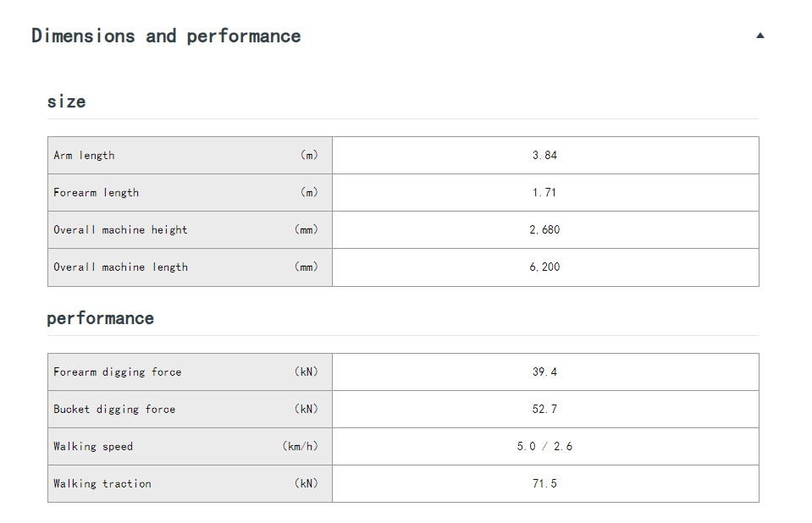Click the Walking traction row label
Viewport: 812px width, 523px height.
[102, 483]
